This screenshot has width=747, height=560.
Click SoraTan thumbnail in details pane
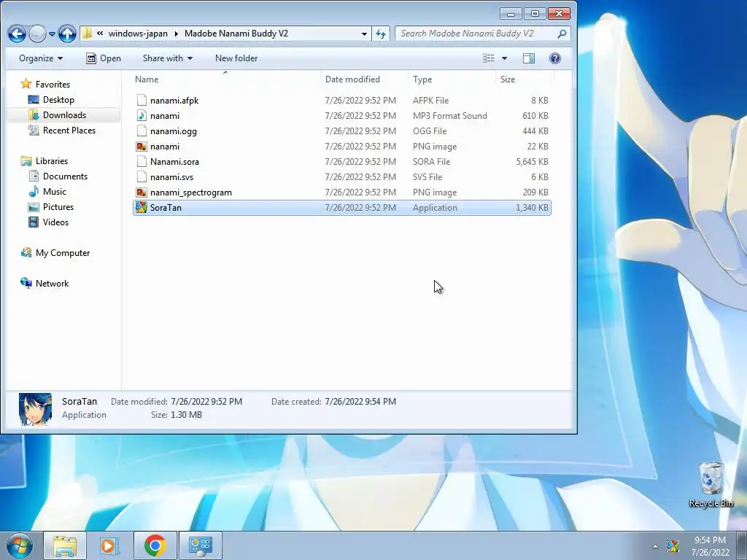[35, 409]
